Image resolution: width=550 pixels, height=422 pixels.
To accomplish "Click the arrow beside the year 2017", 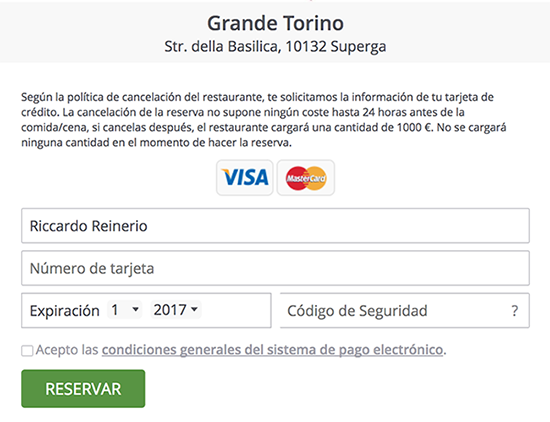I will coord(194,309).
